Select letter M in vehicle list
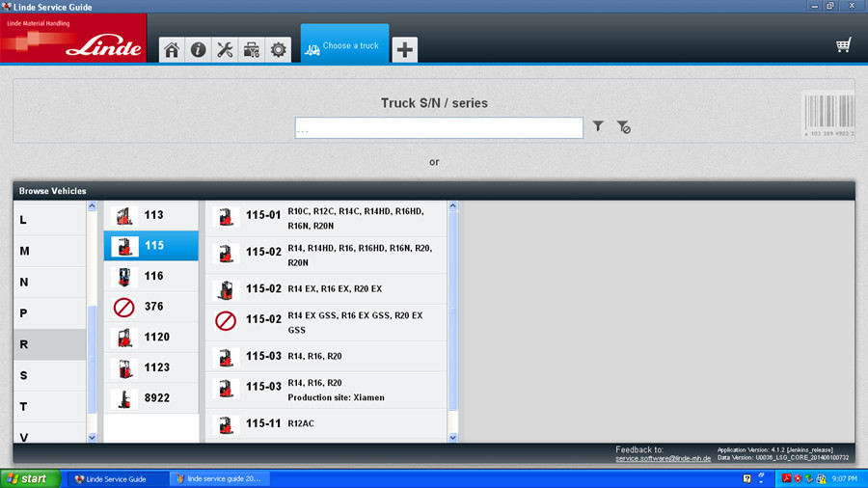The image size is (868, 488). point(50,251)
